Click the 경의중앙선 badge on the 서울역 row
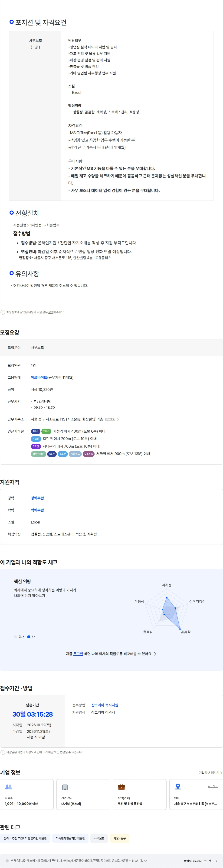The width and height of the screenshot is (223, 868). coord(39,453)
